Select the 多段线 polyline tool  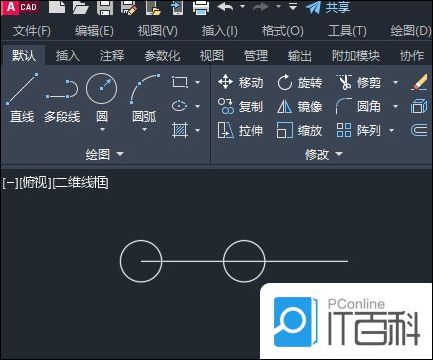[62, 100]
